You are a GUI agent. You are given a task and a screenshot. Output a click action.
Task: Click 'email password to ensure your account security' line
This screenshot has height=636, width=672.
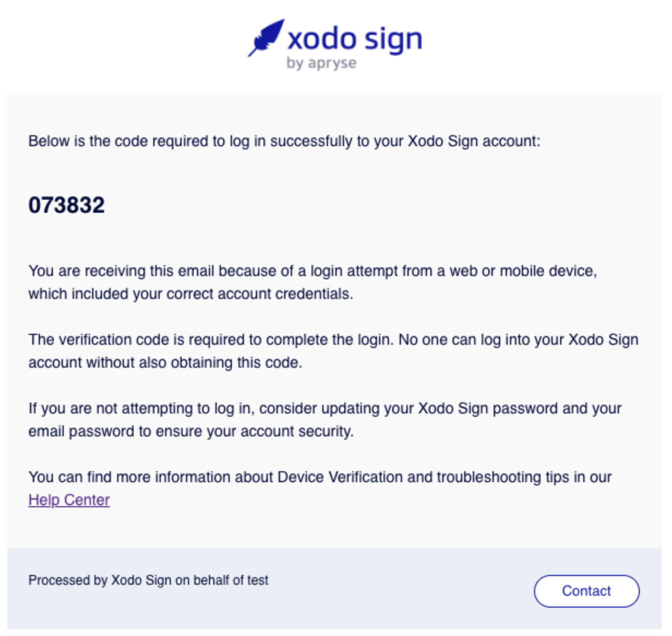click(191, 431)
